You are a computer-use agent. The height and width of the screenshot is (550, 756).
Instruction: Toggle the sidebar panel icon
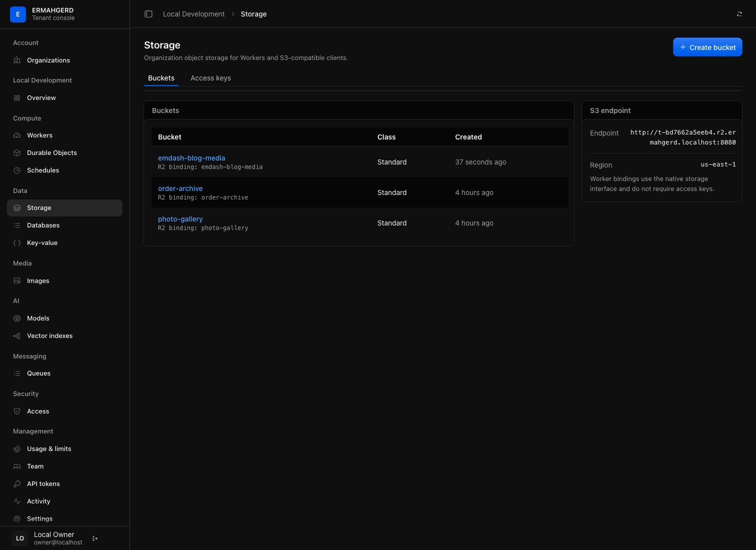[148, 14]
